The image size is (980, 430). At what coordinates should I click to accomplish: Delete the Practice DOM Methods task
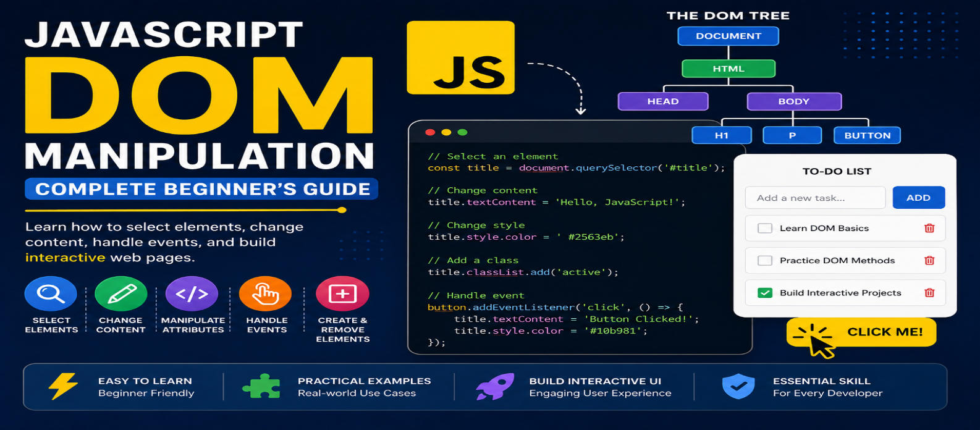929,261
